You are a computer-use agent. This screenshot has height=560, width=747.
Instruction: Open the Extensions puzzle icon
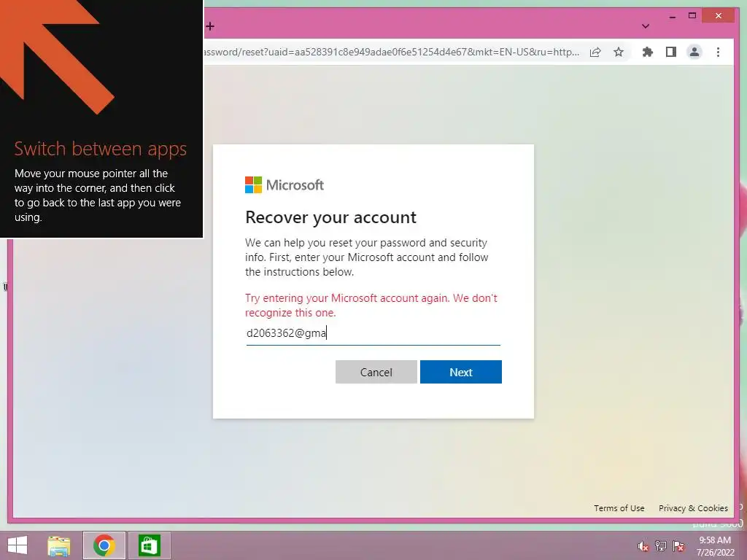point(648,52)
